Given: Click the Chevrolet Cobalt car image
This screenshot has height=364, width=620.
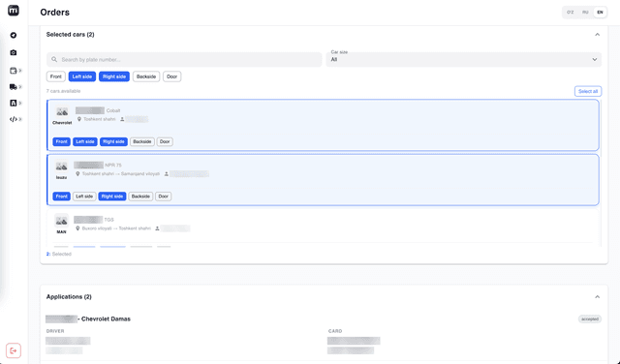Looking at the screenshot, I should point(62,112).
